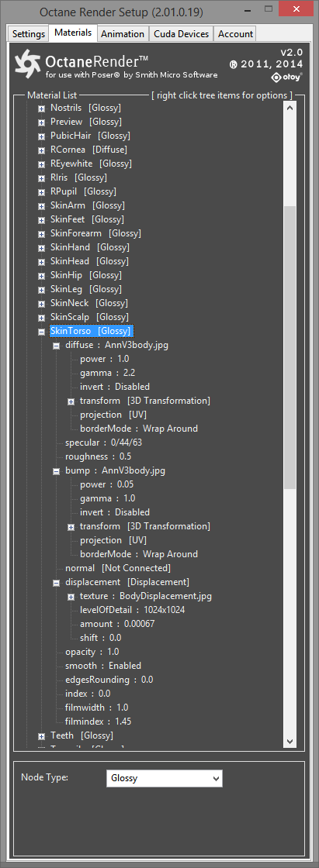Expand the texture BodyDisplacement.jpg node

(x=71, y=597)
